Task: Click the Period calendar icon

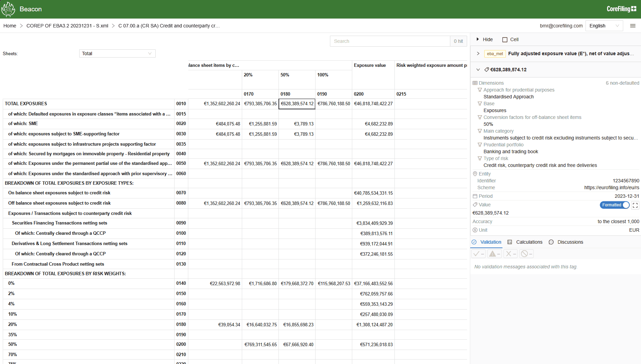Action: pyautogui.click(x=475, y=196)
